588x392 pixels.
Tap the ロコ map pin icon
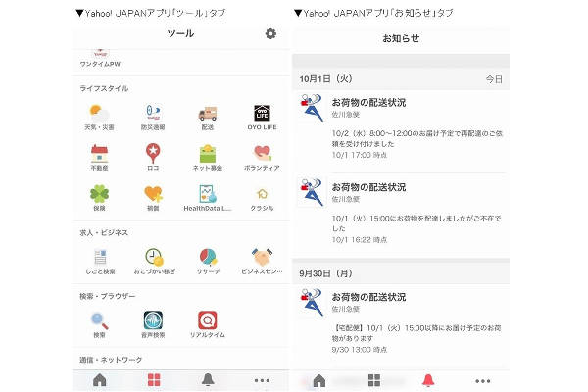(x=153, y=153)
